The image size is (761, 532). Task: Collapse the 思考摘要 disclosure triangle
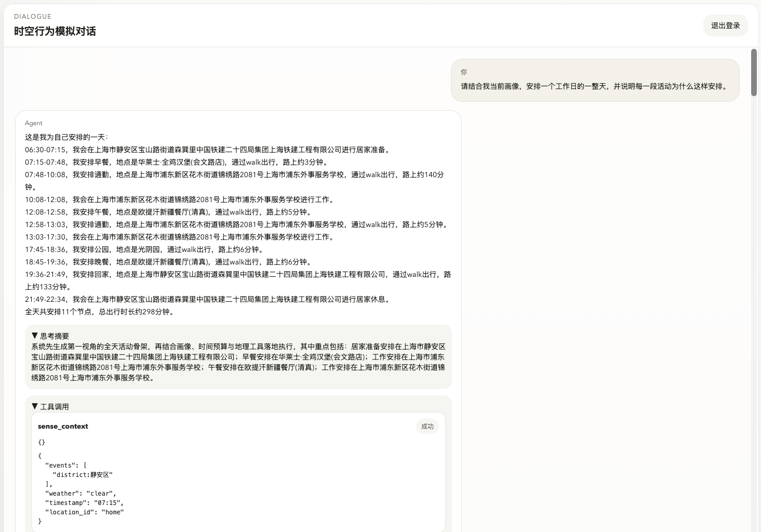(35, 336)
